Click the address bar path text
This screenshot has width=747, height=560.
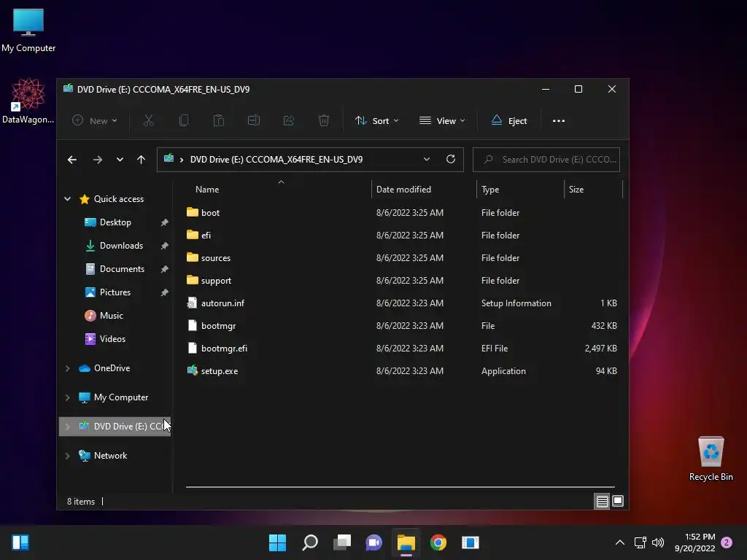(276, 160)
